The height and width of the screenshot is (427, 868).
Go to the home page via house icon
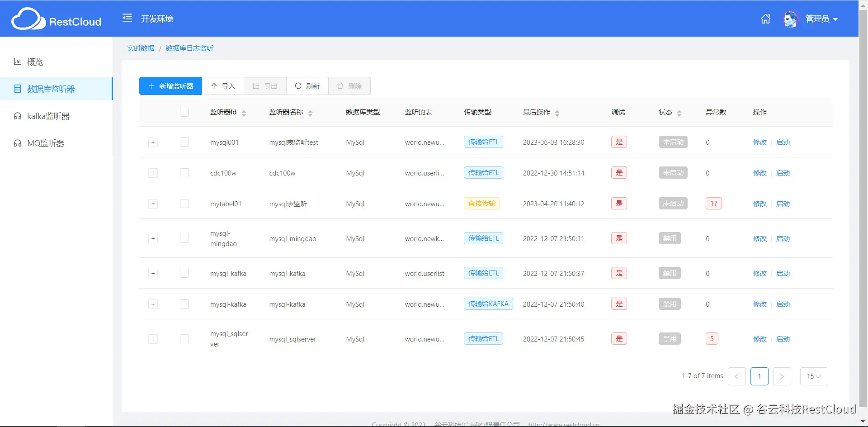tap(765, 19)
